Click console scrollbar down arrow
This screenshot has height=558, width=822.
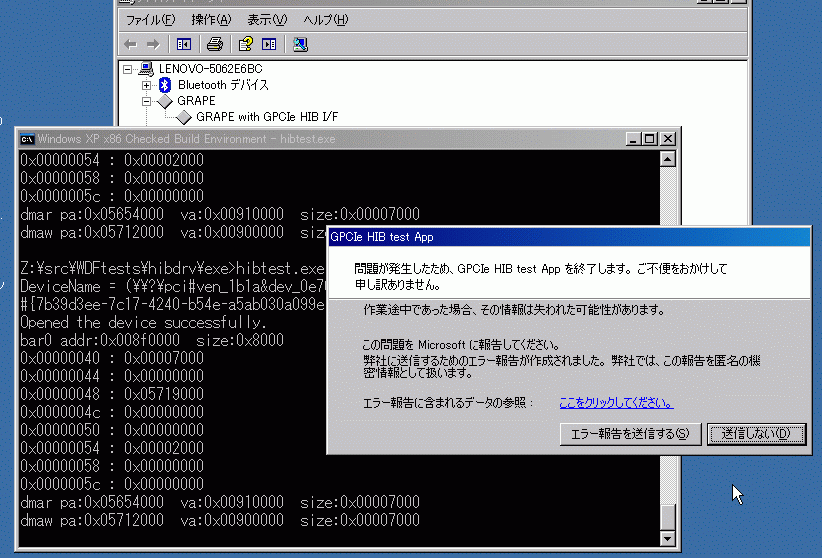click(x=667, y=539)
